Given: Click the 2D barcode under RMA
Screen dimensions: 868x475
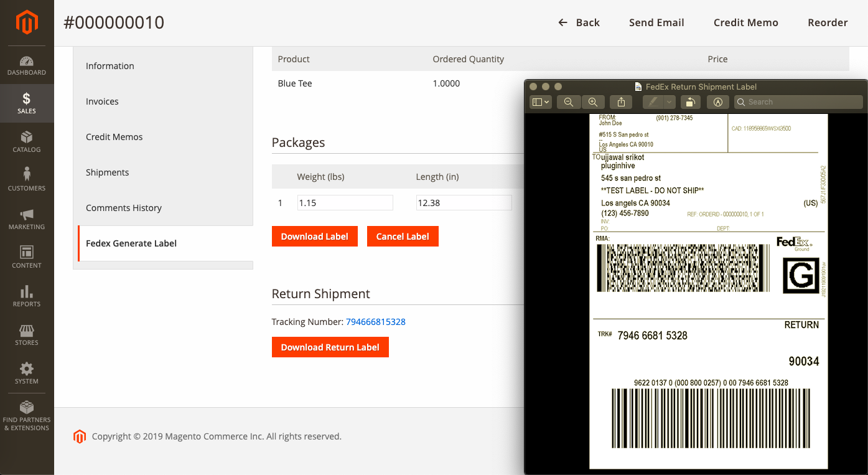Looking at the screenshot, I should click(683, 268).
